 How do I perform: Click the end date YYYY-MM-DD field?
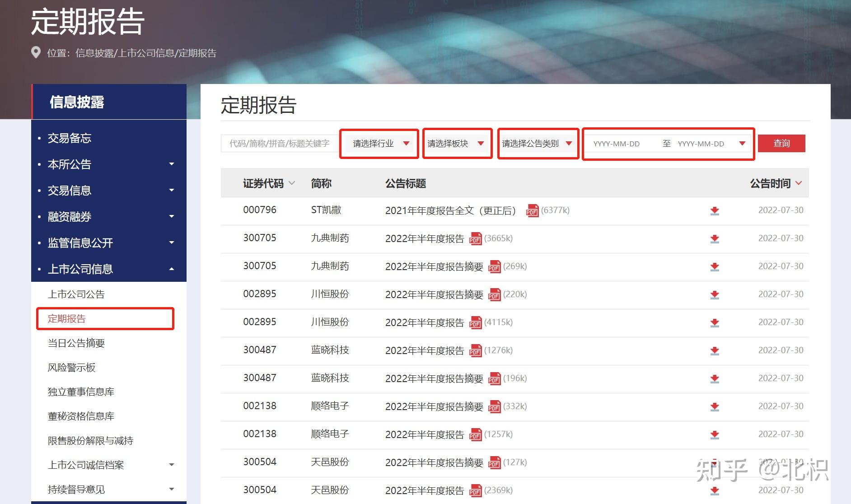tap(701, 144)
